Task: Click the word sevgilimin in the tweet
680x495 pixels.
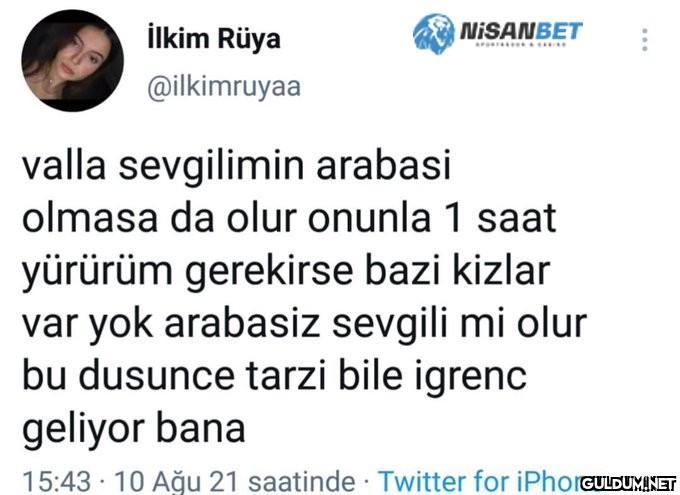Action: pos(211,166)
